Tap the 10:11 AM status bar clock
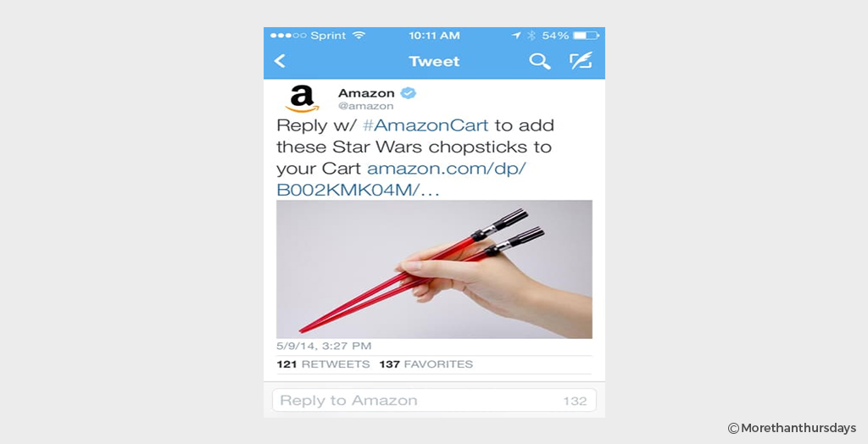The image size is (868, 444). (x=434, y=36)
